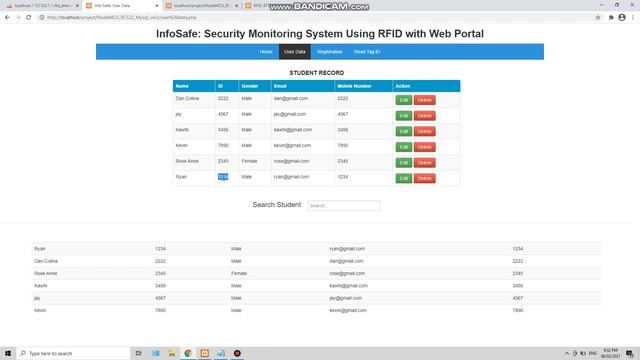Viewport: 640px width, 360px height.
Task: Open the Windows Start menu
Action: pyautogui.click(x=8, y=353)
